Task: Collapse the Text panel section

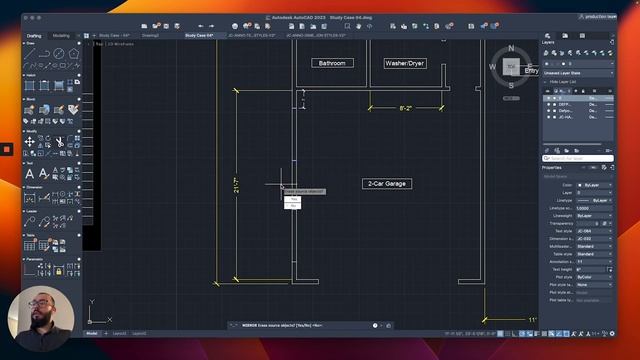Action: pos(24,163)
